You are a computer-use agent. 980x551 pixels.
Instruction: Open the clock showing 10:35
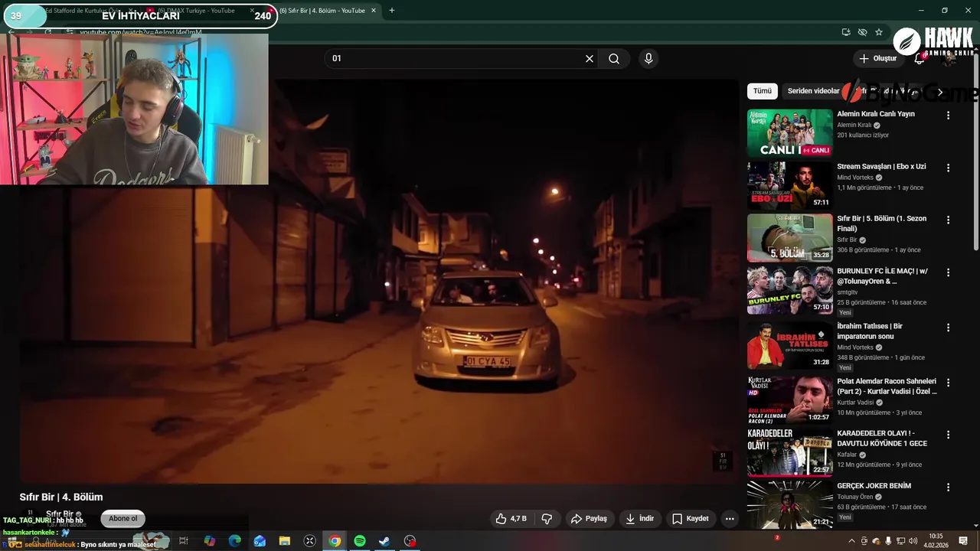point(936,541)
